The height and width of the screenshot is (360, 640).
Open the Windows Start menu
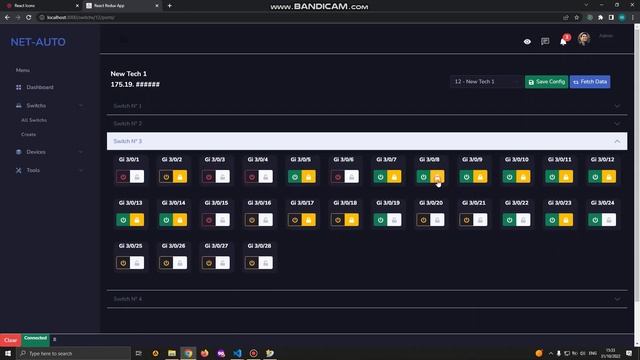(x=8, y=353)
